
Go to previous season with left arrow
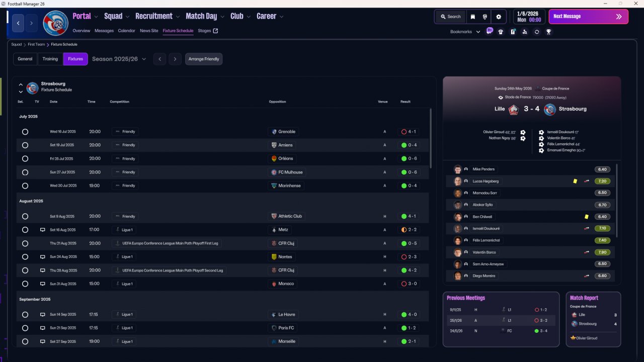click(x=159, y=59)
